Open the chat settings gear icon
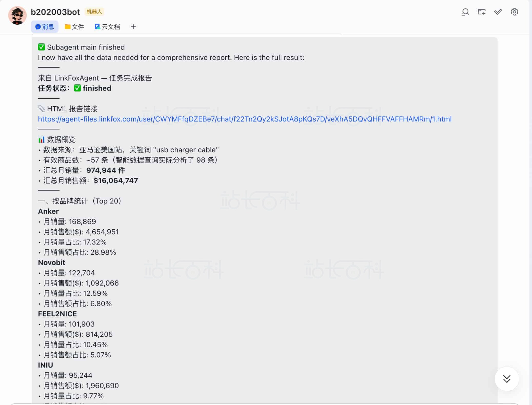 [514, 12]
